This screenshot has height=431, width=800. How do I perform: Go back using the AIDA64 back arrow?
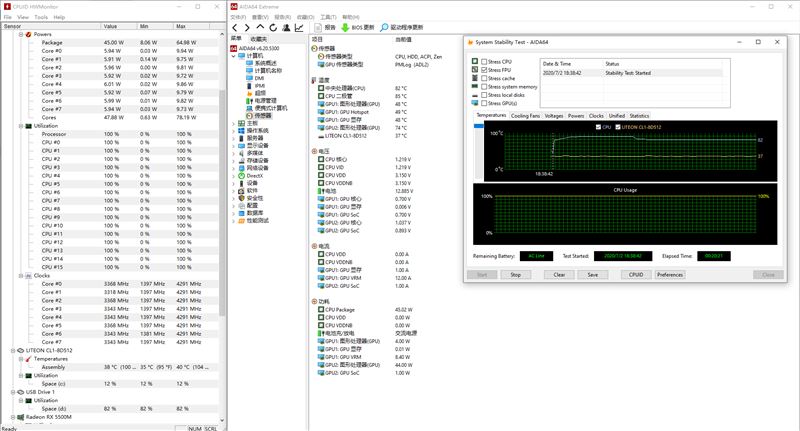pos(235,28)
